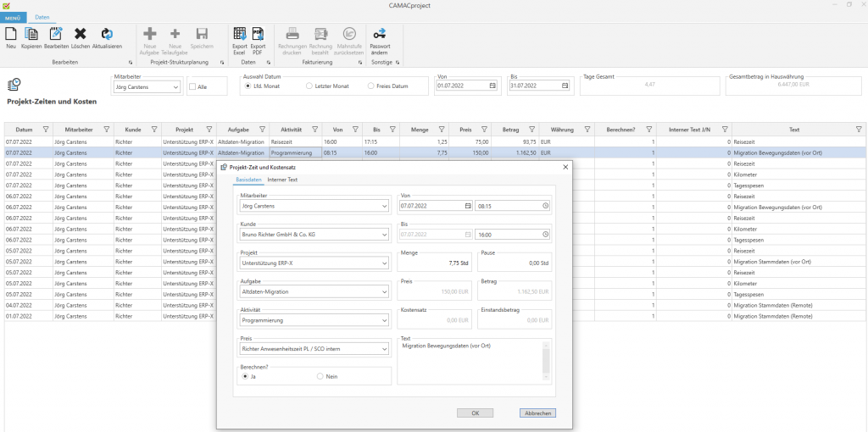Open Bearbeiten group dialog launcher
The image size is (868, 432).
(131, 63)
